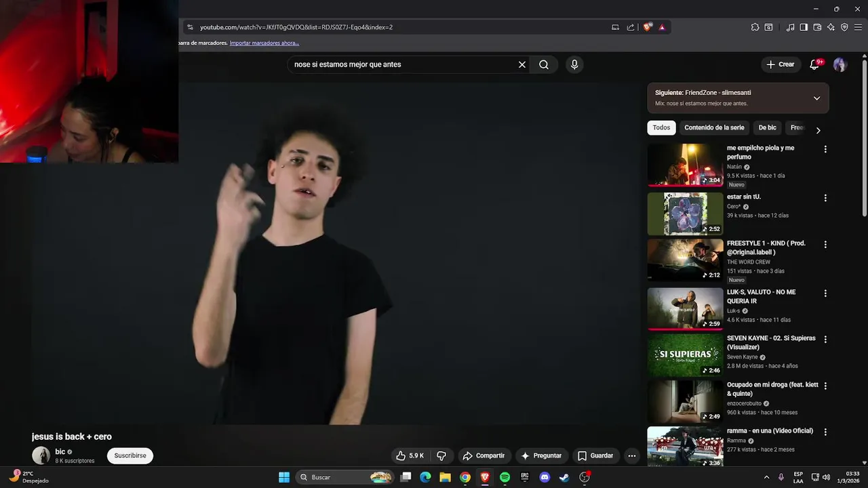The width and height of the screenshot is (868, 488).
Task: Save the video with Guardar
Action: coord(595,455)
